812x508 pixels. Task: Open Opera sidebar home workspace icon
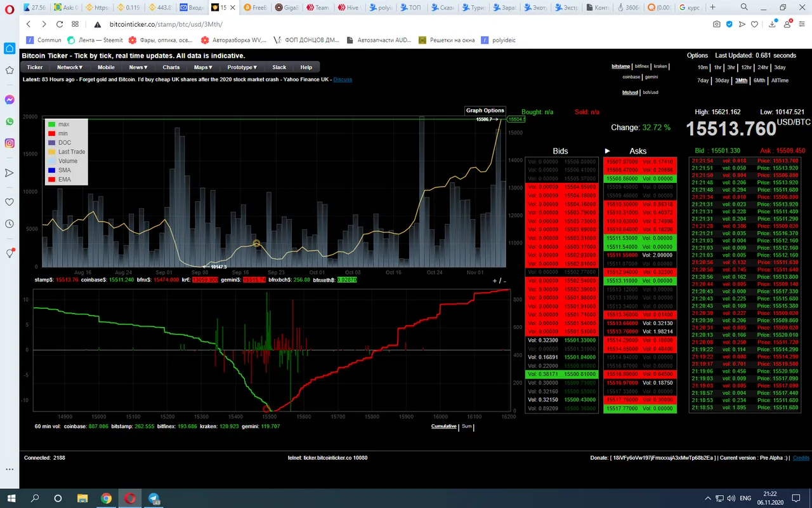pyautogui.click(x=10, y=48)
